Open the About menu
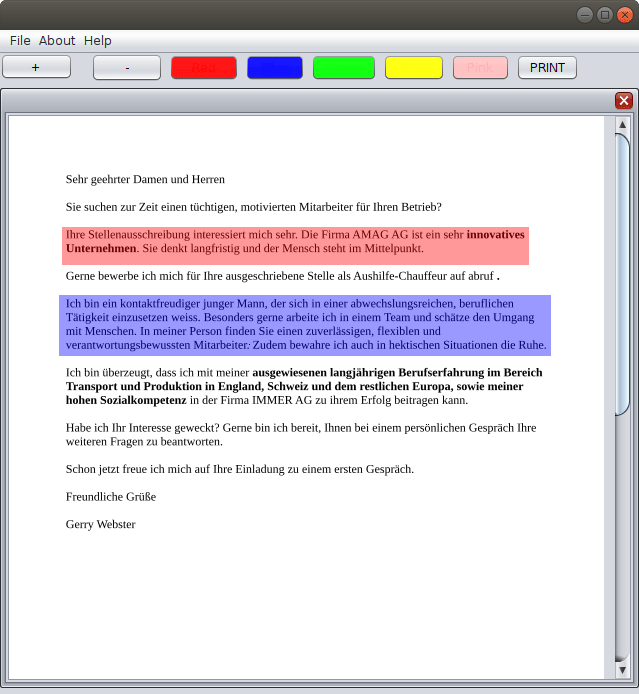Image resolution: width=639 pixels, height=694 pixels. pyautogui.click(x=57, y=41)
